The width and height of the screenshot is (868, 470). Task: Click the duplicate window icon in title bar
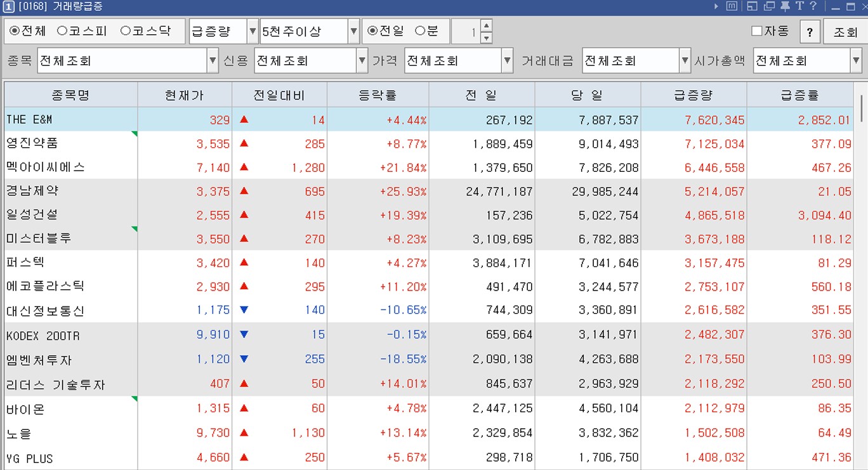(x=770, y=6)
